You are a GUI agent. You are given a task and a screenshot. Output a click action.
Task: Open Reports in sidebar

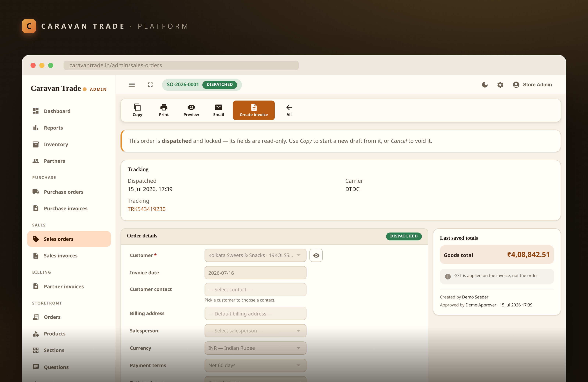pyautogui.click(x=69, y=128)
